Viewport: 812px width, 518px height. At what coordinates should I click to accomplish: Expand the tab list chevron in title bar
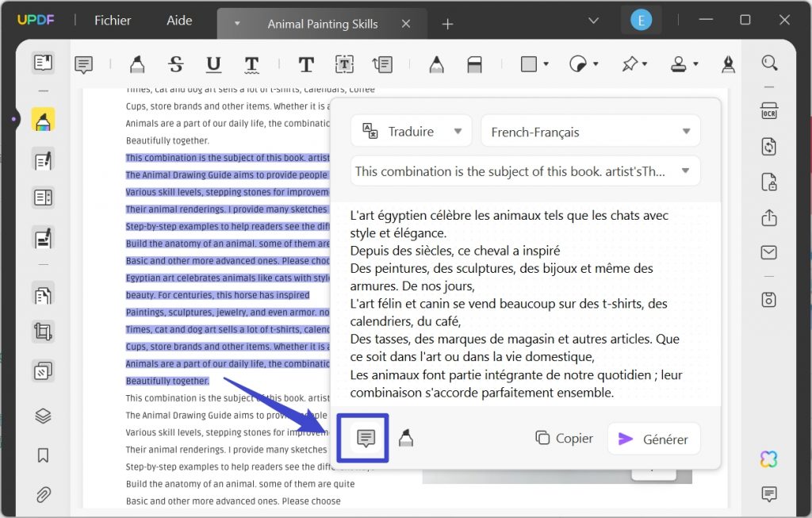[593, 21]
